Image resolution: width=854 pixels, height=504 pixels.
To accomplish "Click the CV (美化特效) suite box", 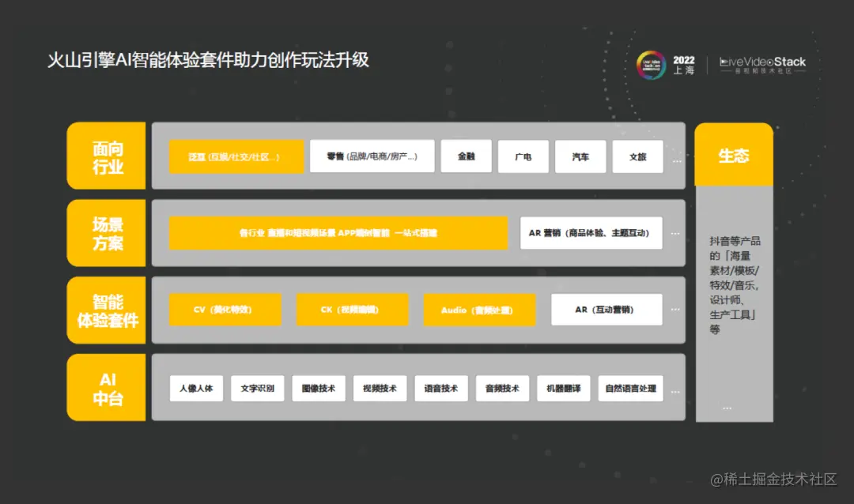I will pos(225,309).
